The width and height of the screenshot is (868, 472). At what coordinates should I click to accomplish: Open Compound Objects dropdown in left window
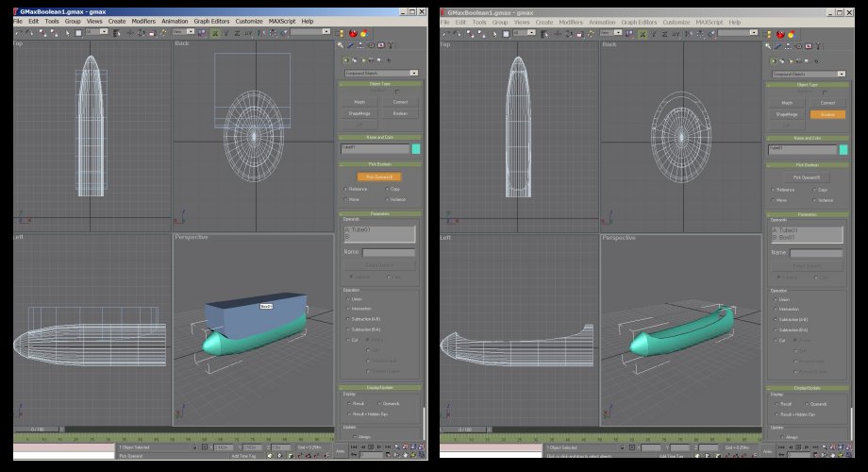coord(381,73)
